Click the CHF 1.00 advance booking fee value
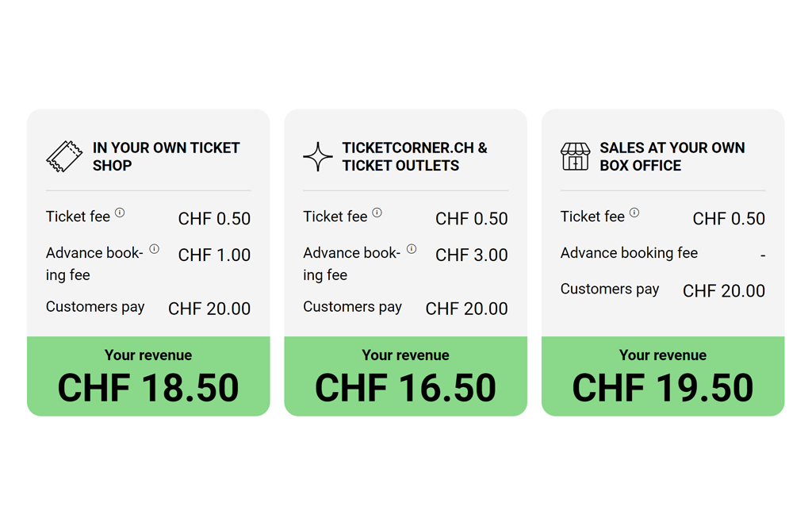The image size is (812, 522). pyautogui.click(x=214, y=255)
